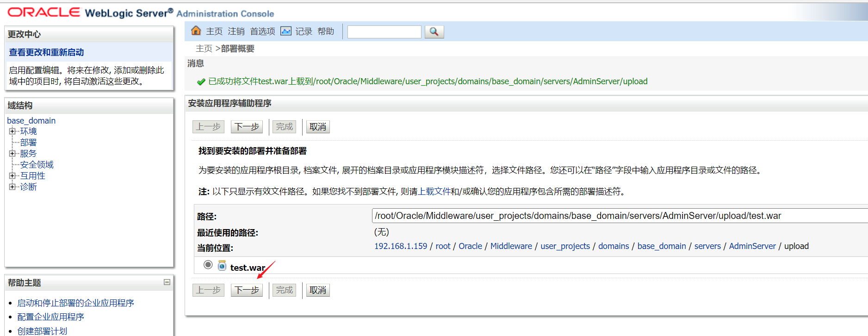Click the bottom 完成 button
868x336 pixels.
click(x=284, y=290)
